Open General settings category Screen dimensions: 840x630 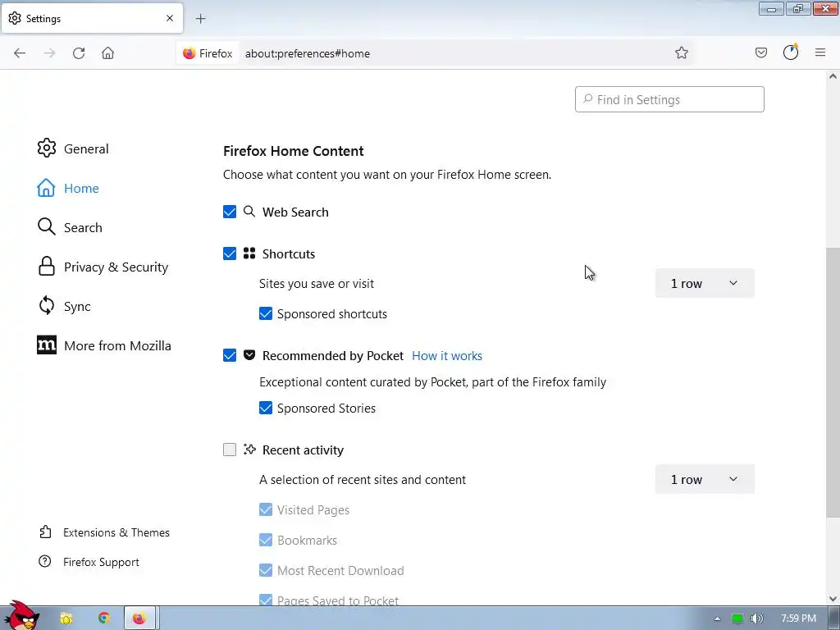pos(73,148)
